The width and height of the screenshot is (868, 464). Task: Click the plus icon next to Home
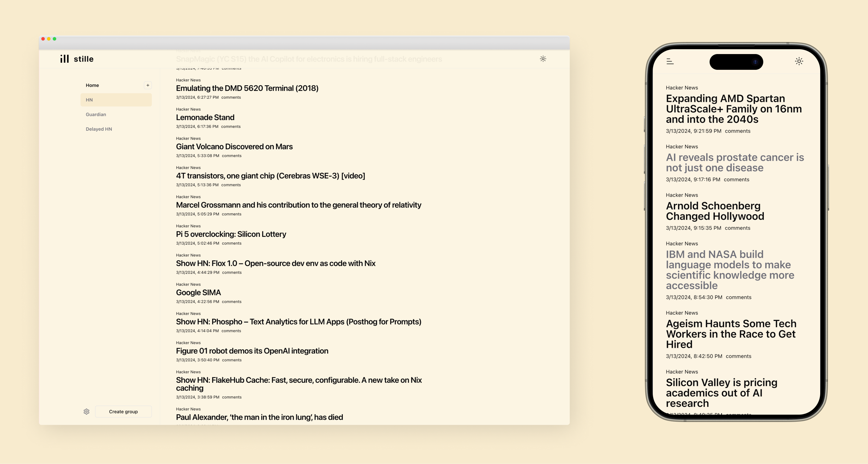click(x=148, y=85)
